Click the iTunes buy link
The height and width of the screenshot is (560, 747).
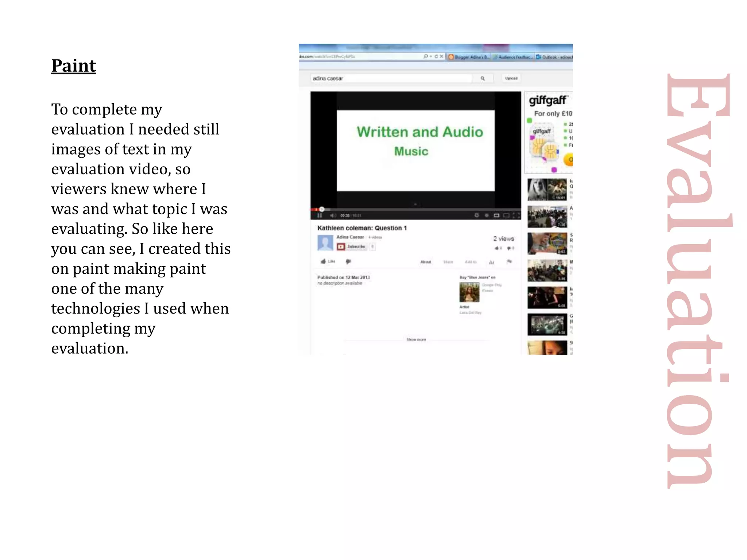pos(487,291)
